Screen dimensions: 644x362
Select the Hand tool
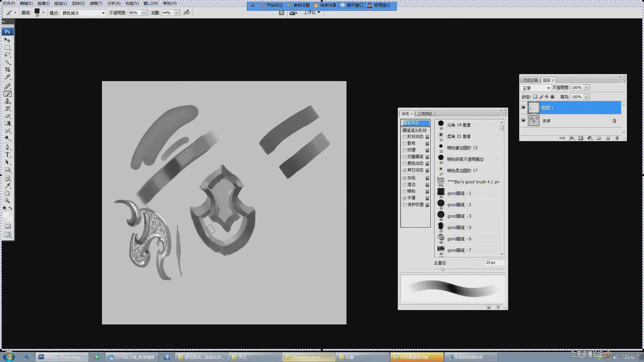[x=7, y=193]
